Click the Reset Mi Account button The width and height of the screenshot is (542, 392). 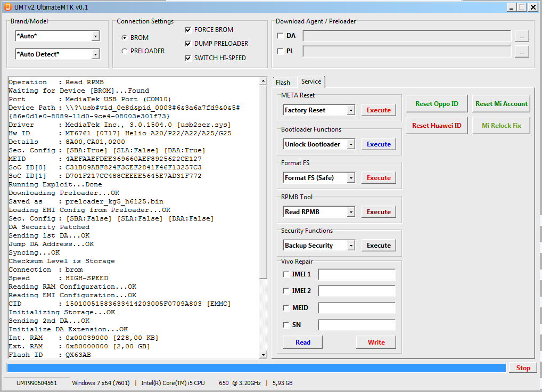[x=501, y=104]
